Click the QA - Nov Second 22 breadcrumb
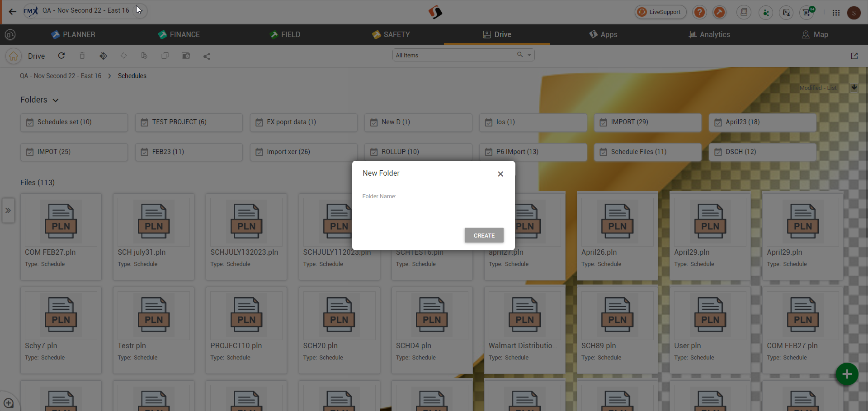 (61, 76)
